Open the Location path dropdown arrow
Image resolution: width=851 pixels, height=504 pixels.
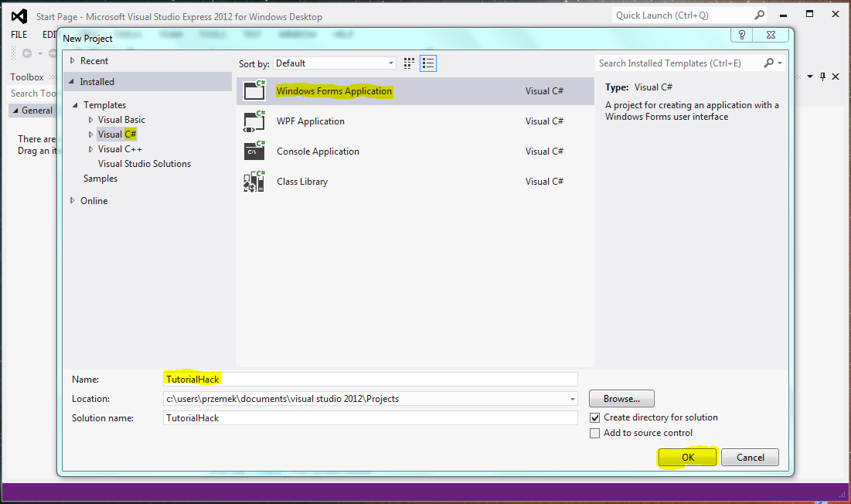(572, 399)
